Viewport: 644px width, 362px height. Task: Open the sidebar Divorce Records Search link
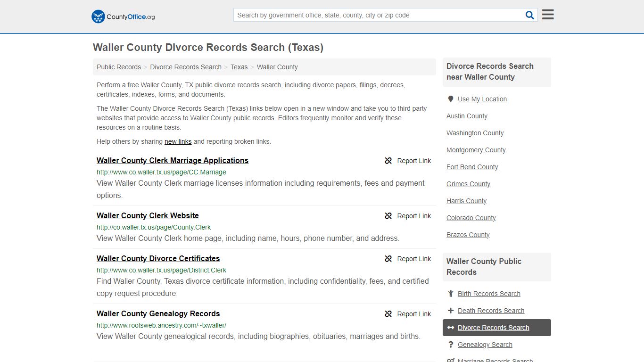[493, 328]
